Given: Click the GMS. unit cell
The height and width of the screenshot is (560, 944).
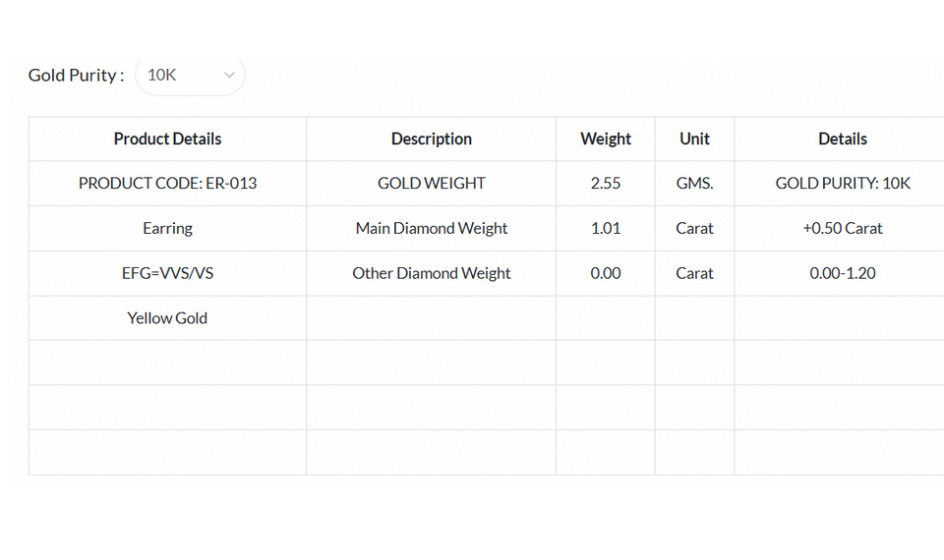Looking at the screenshot, I should (694, 184).
